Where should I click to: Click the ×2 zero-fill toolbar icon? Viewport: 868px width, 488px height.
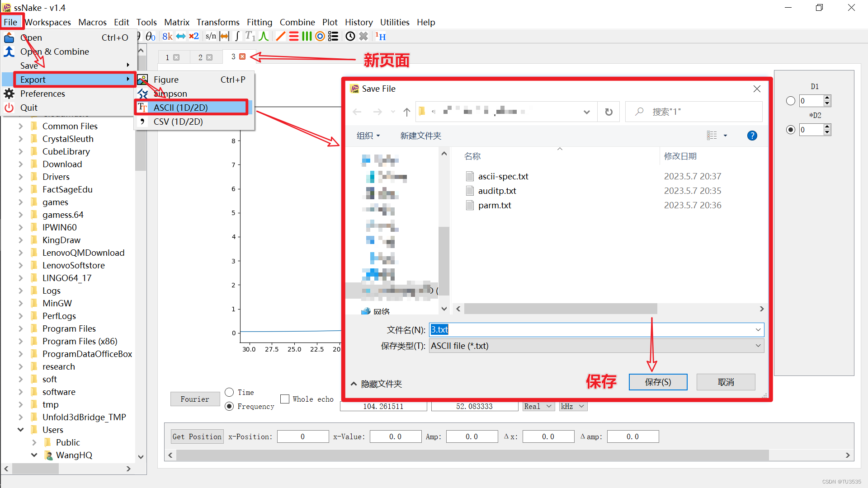pos(194,36)
